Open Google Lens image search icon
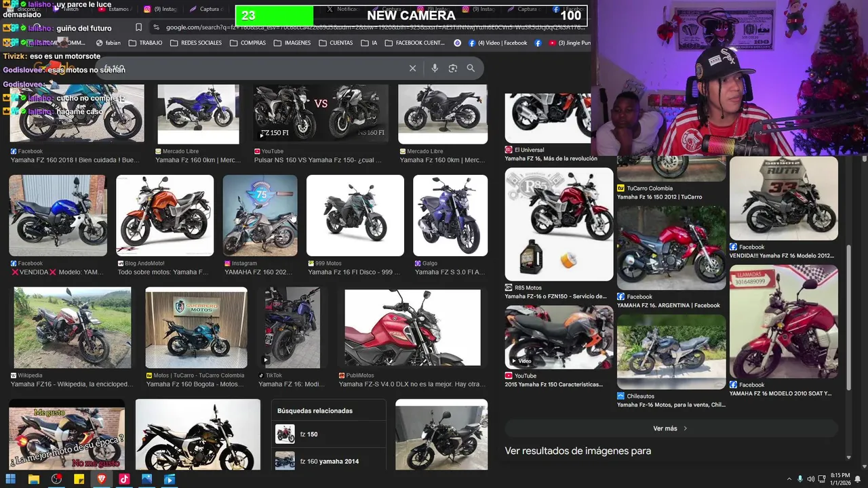The width and height of the screenshot is (868, 488). pyautogui.click(x=453, y=68)
